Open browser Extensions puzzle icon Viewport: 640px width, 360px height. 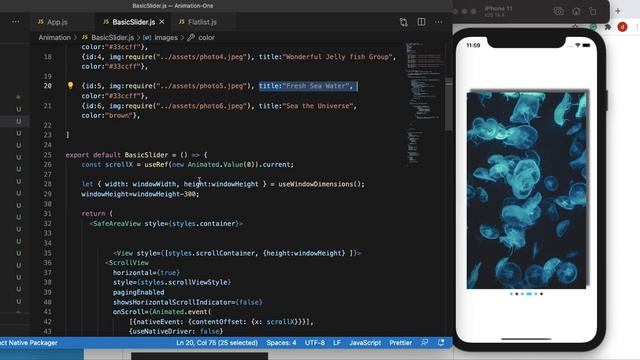(608, 27)
